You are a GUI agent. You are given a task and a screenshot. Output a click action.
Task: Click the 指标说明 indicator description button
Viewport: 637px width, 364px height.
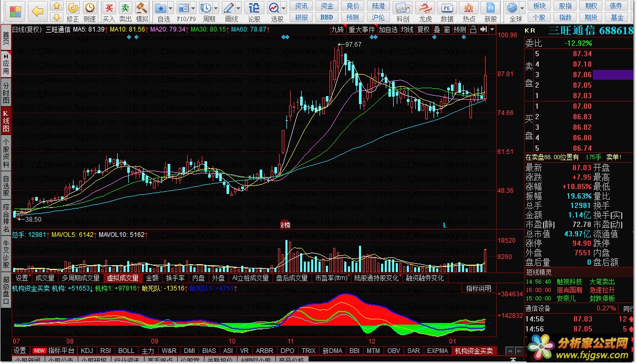coord(479,288)
